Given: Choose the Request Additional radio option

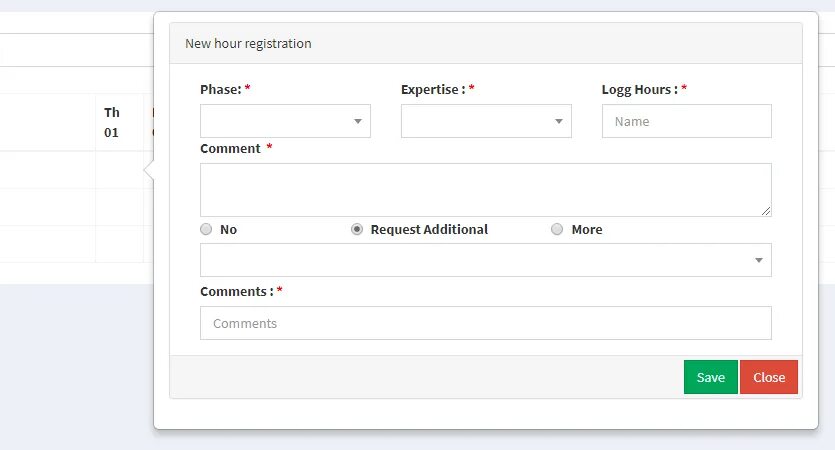Looking at the screenshot, I should [x=357, y=229].
